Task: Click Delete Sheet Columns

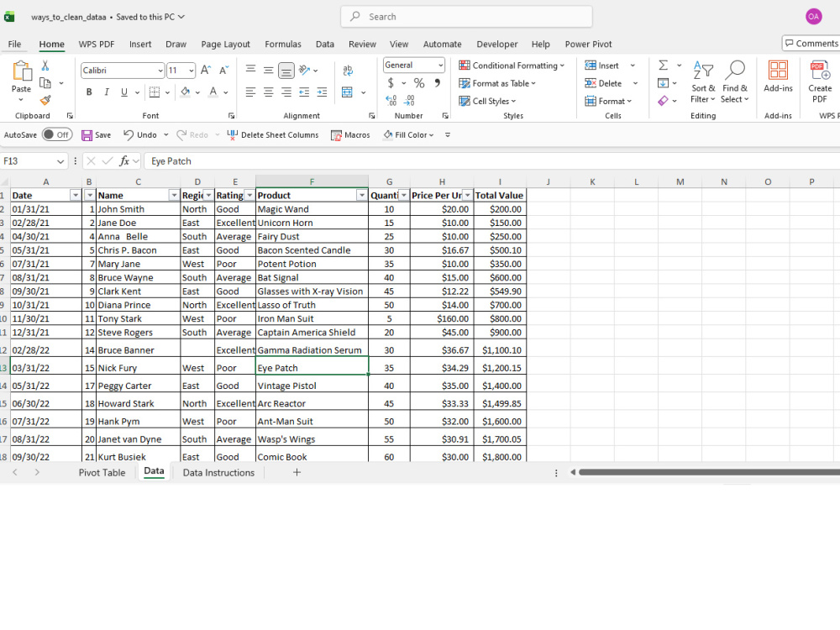Action: 273,135
